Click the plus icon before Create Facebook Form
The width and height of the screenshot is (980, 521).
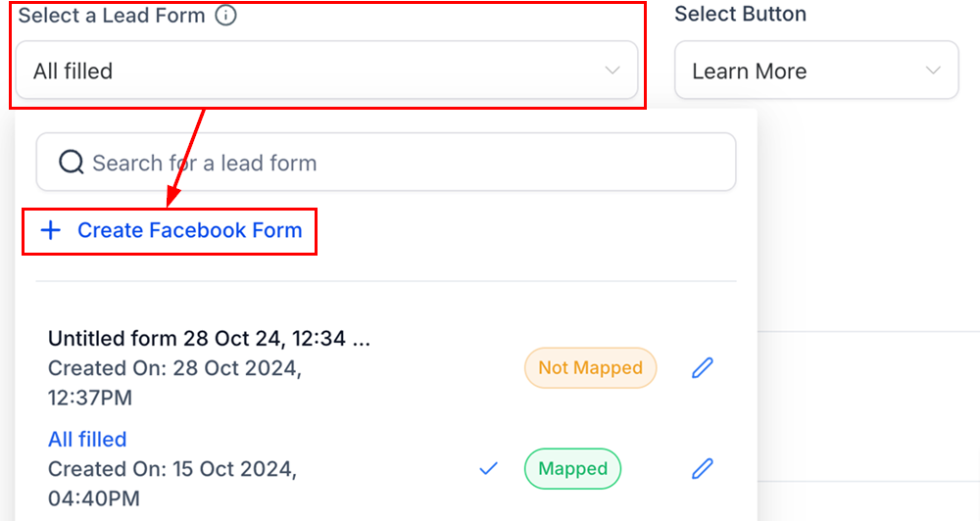point(51,230)
